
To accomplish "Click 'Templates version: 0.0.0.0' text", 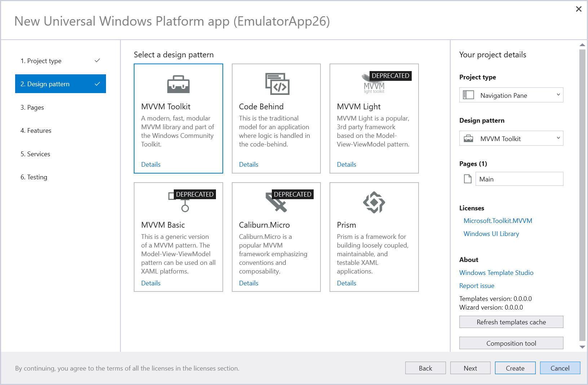I will coord(495,299).
